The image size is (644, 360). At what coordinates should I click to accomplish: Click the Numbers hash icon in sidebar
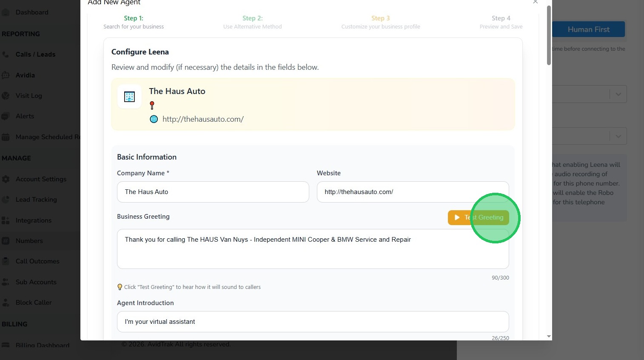click(x=6, y=241)
